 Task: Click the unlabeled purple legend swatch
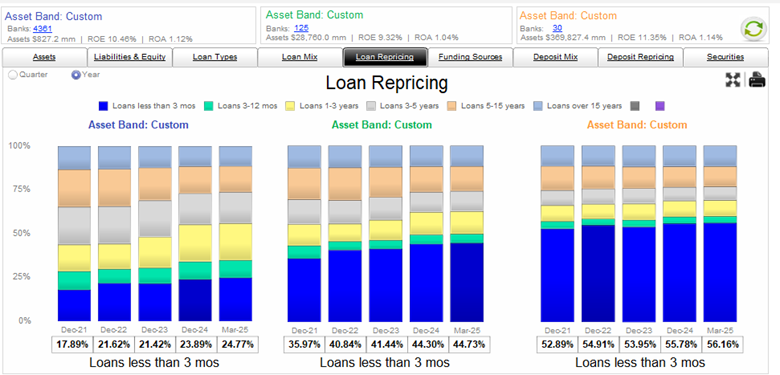coord(660,106)
